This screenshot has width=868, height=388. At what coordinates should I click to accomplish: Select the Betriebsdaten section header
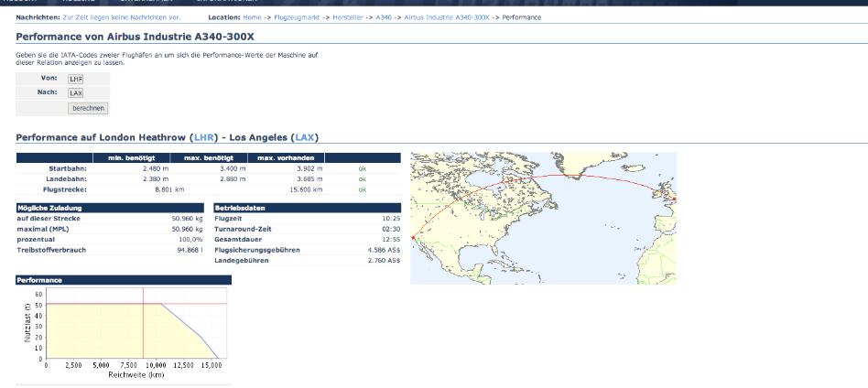click(308, 208)
